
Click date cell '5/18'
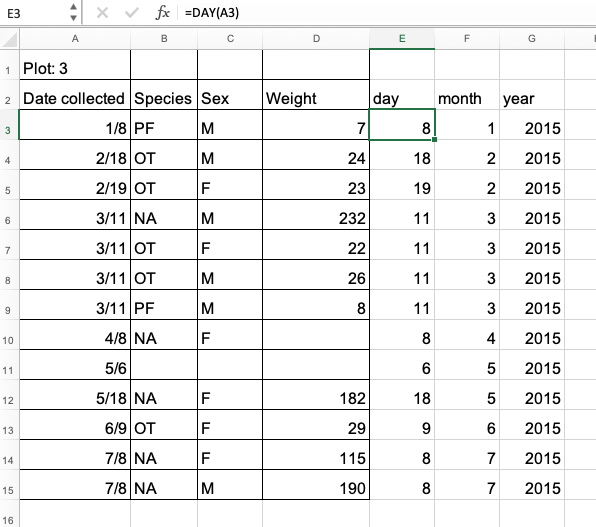tap(75, 395)
